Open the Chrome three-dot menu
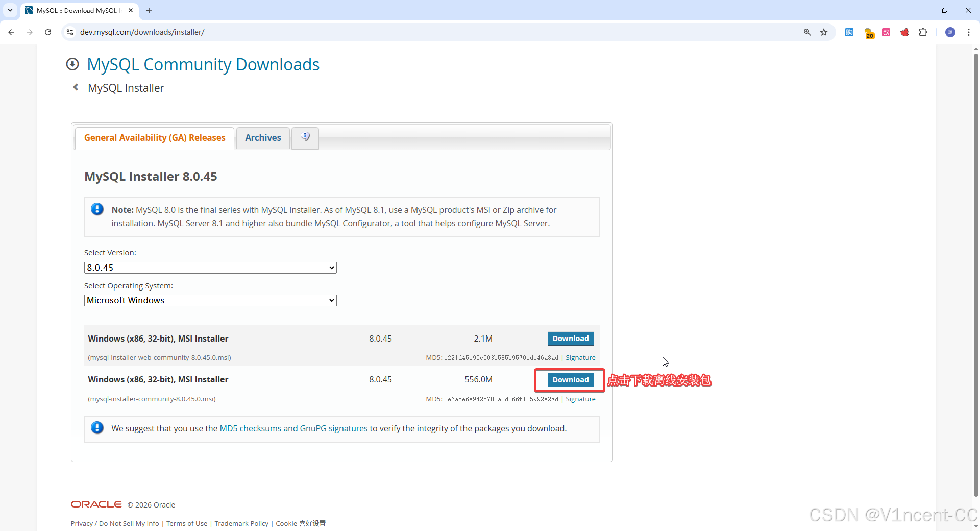 point(969,32)
